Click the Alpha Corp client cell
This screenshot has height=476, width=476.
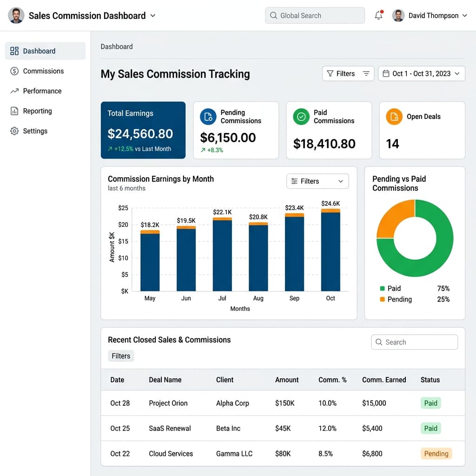click(x=232, y=403)
